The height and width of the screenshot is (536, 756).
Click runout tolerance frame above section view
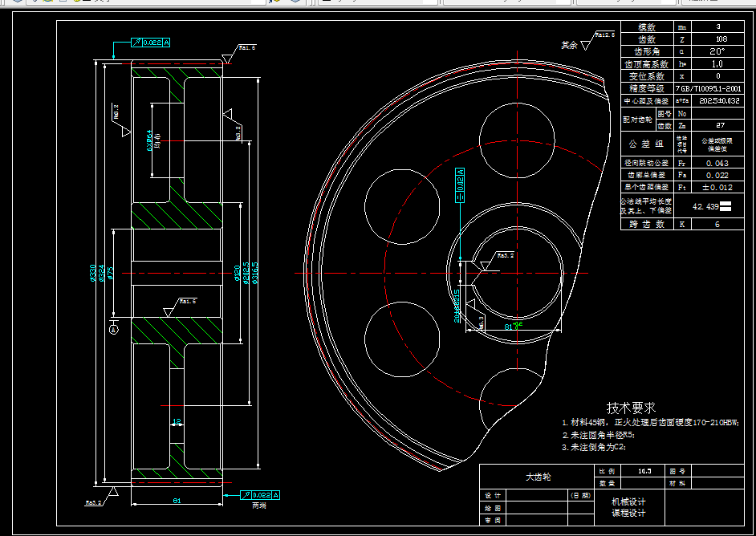(x=151, y=43)
